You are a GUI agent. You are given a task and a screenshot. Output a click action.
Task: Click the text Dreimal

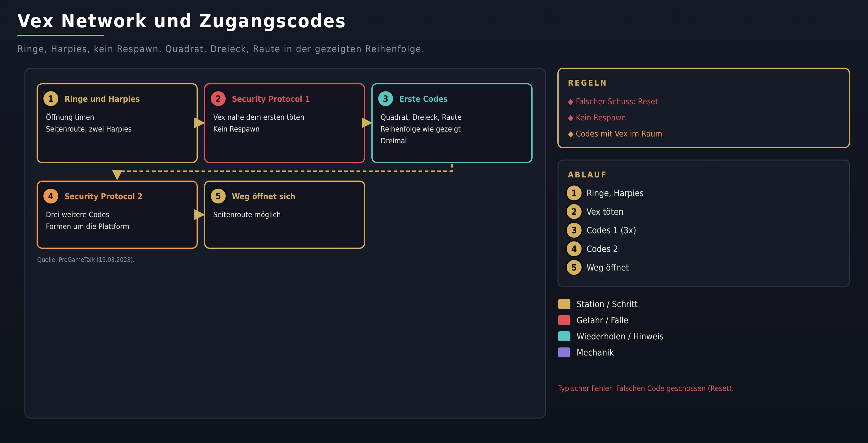(394, 141)
